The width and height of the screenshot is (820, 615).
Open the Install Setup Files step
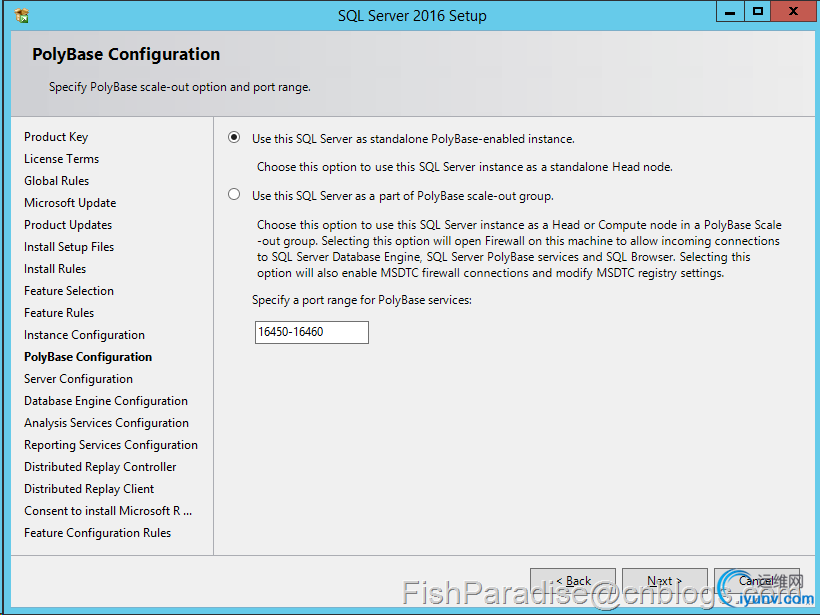(x=69, y=247)
